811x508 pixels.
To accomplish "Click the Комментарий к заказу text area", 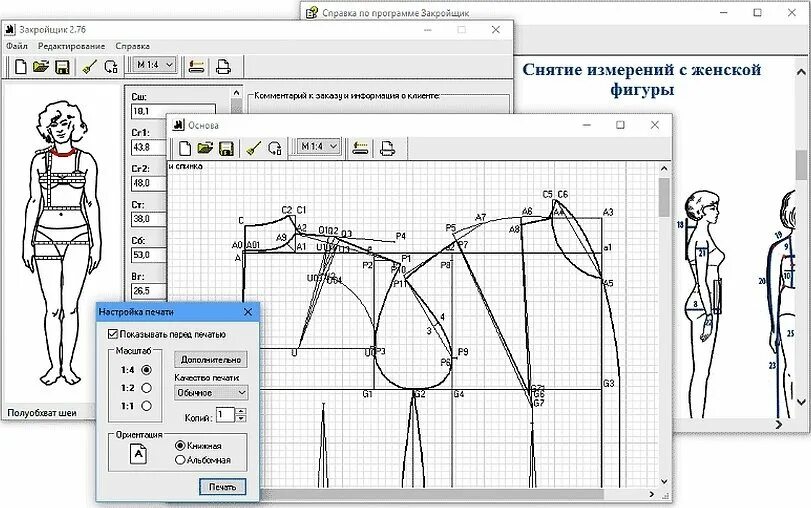I will click(379, 106).
